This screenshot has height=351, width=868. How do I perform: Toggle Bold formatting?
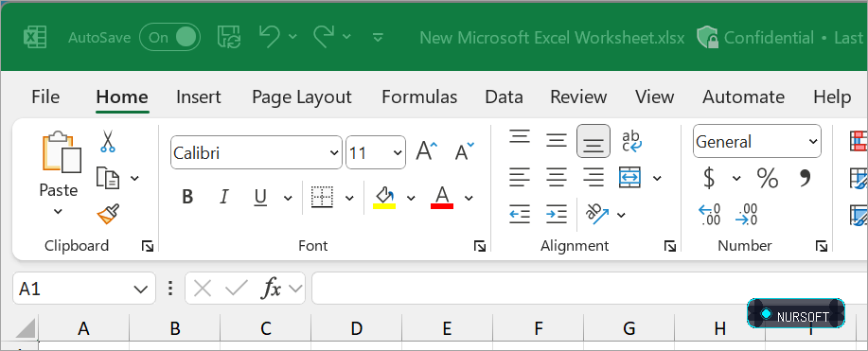pyautogui.click(x=187, y=197)
